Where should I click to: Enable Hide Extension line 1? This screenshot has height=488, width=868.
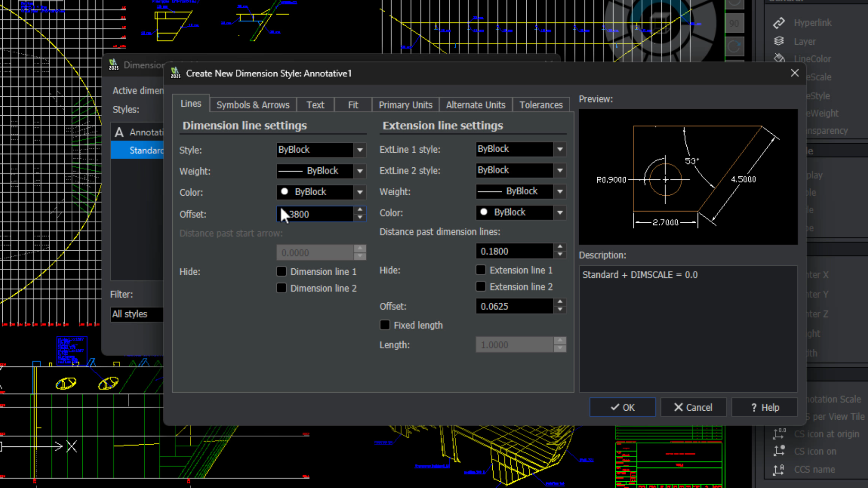coord(481,270)
